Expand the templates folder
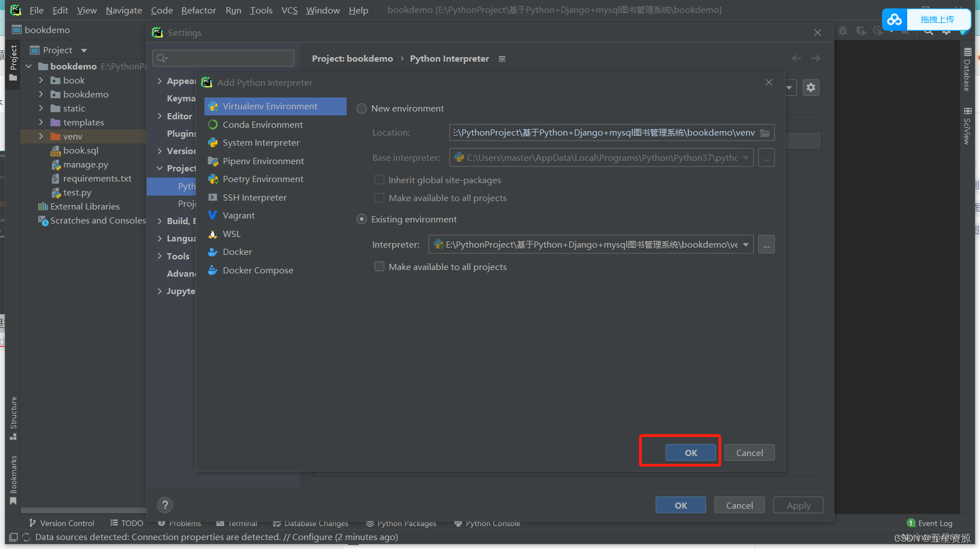The image size is (980, 549). (41, 123)
